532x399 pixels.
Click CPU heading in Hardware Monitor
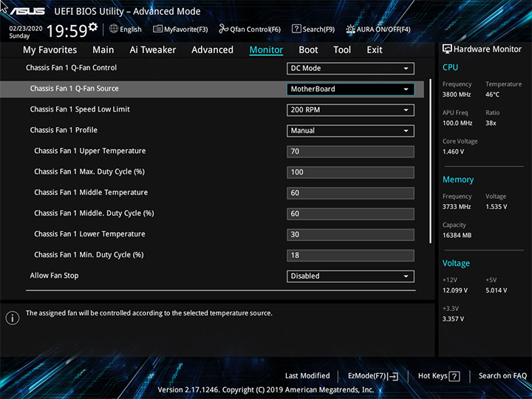coord(450,67)
